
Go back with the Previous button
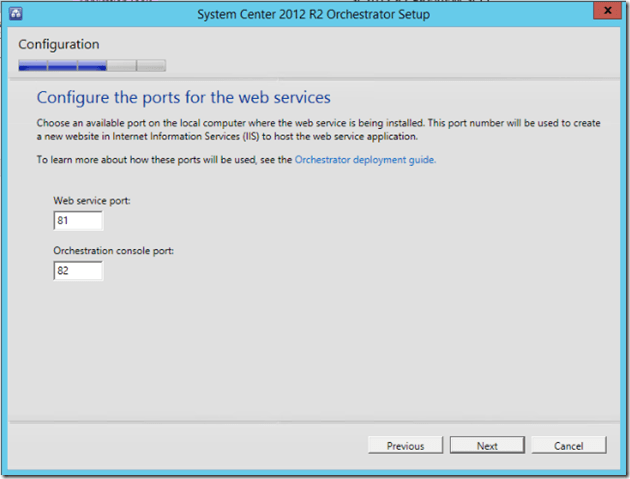[405, 446]
